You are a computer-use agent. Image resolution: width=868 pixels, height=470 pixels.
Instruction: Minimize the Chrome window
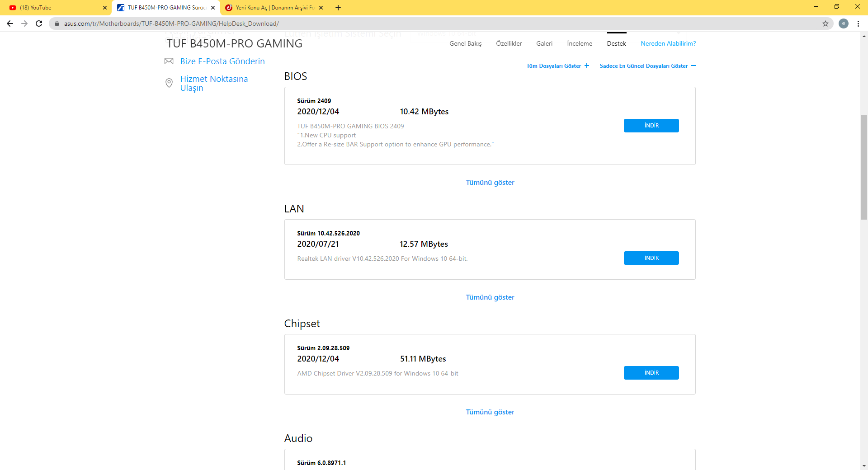tap(816, 7)
